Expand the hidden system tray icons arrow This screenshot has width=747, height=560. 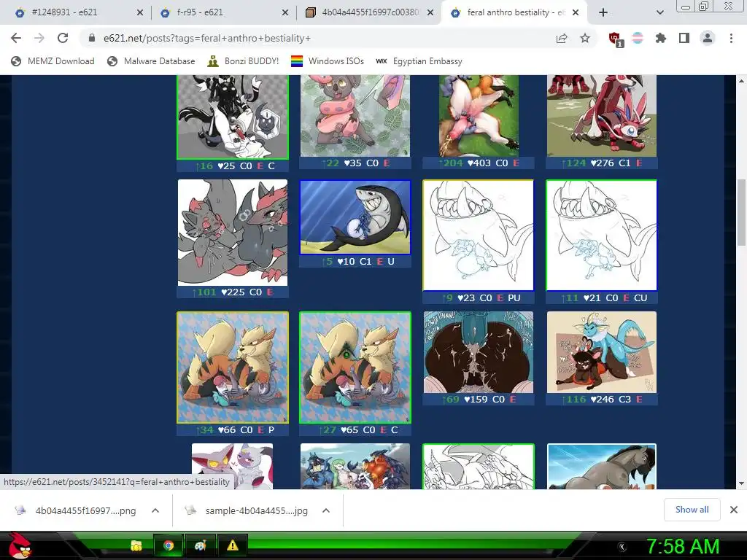622,547
